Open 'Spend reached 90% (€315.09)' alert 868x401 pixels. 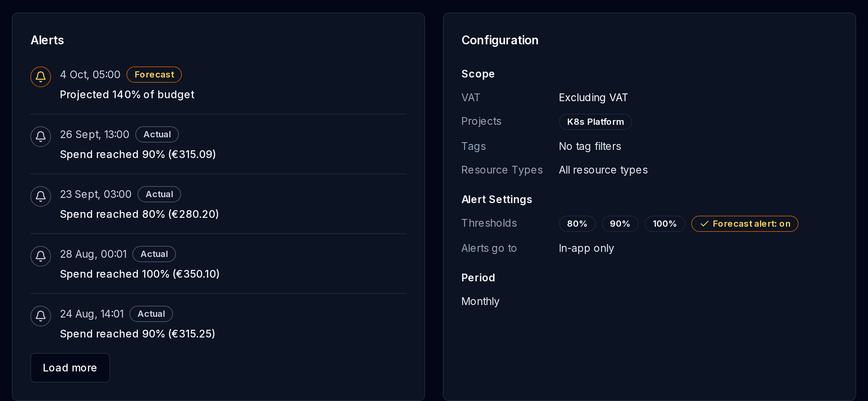coord(138,154)
